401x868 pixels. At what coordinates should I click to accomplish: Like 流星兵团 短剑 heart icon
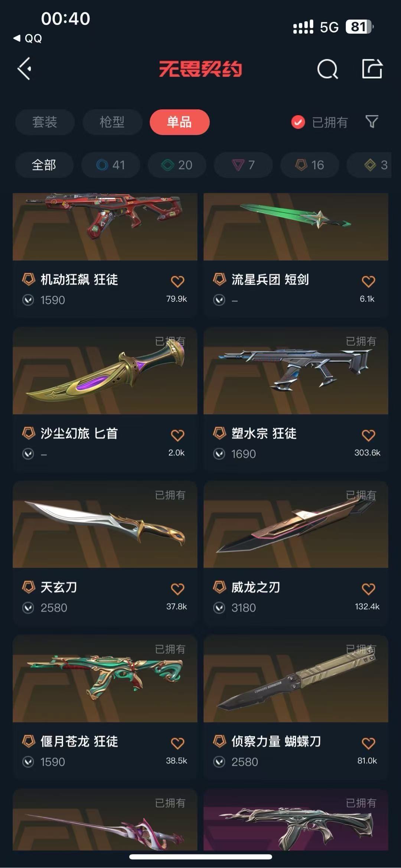click(368, 281)
